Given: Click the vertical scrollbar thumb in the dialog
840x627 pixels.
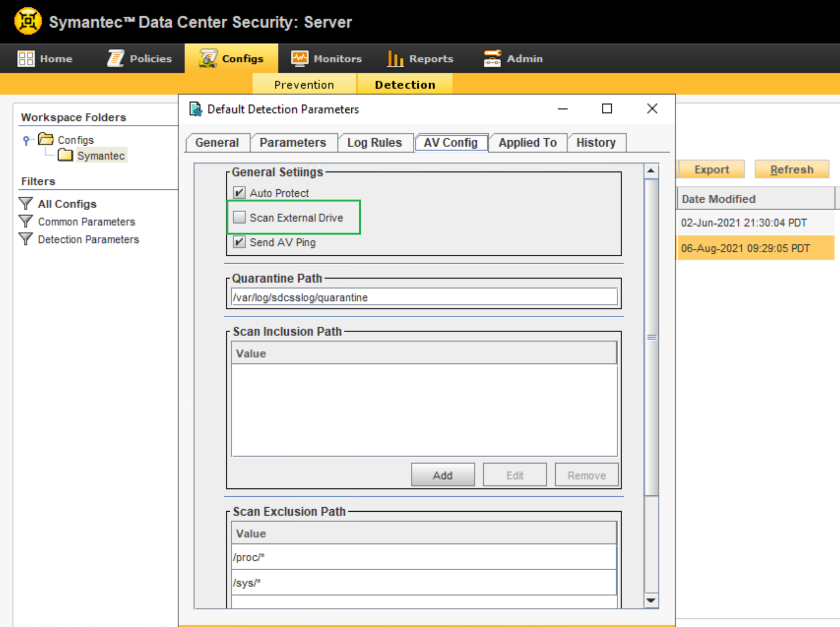Looking at the screenshot, I should pos(652,337).
